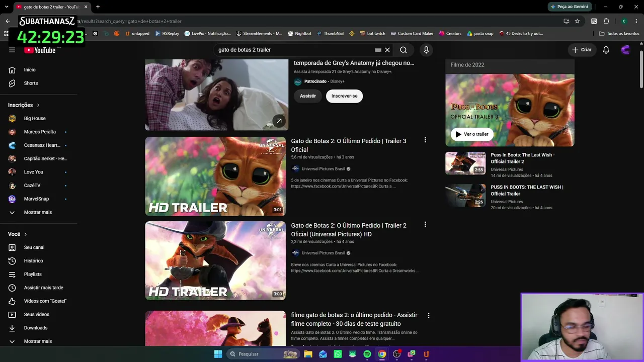This screenshot has height=362, width=644.
Task: Open PUSS IN BOOTS: THE LAST WISH Official Trailer
Action: pos(527,190)
